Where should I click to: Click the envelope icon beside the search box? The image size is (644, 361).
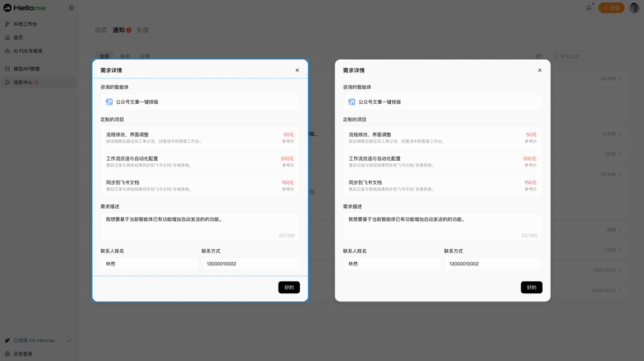[x=538, y=56]
